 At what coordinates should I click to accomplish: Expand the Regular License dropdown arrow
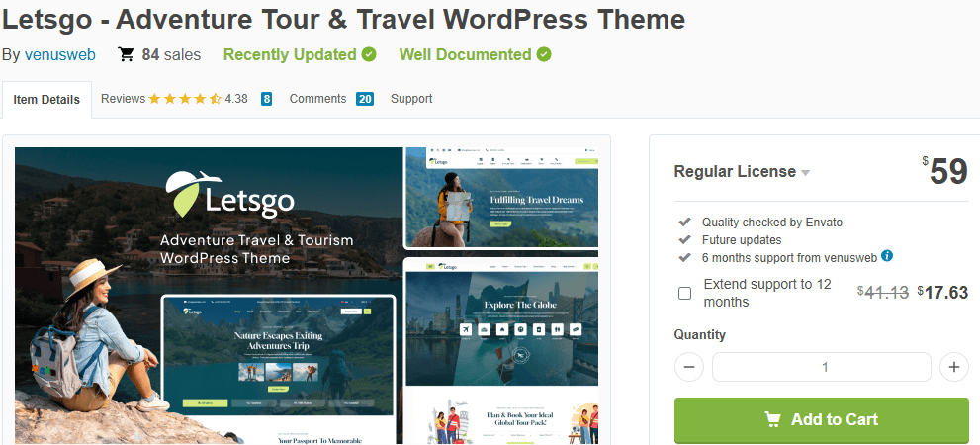[805, 173]
